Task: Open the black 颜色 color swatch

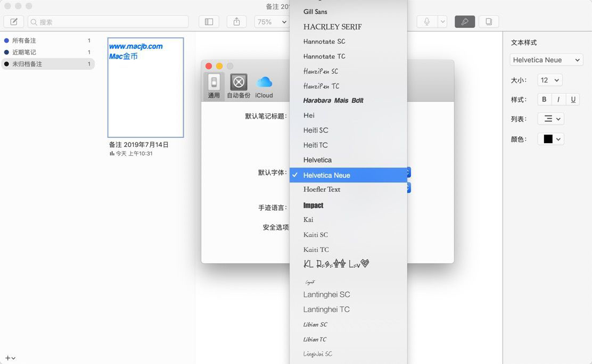Action: [x=551, y=139]
